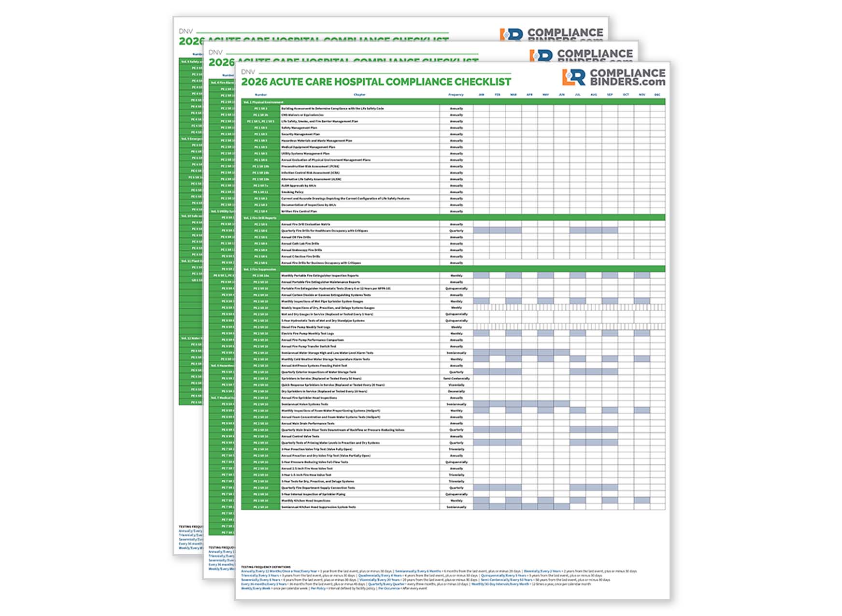Check July cell for Quarterly Fire Department Supply Tests
The image size is (842, 616).
click(577, 488)
